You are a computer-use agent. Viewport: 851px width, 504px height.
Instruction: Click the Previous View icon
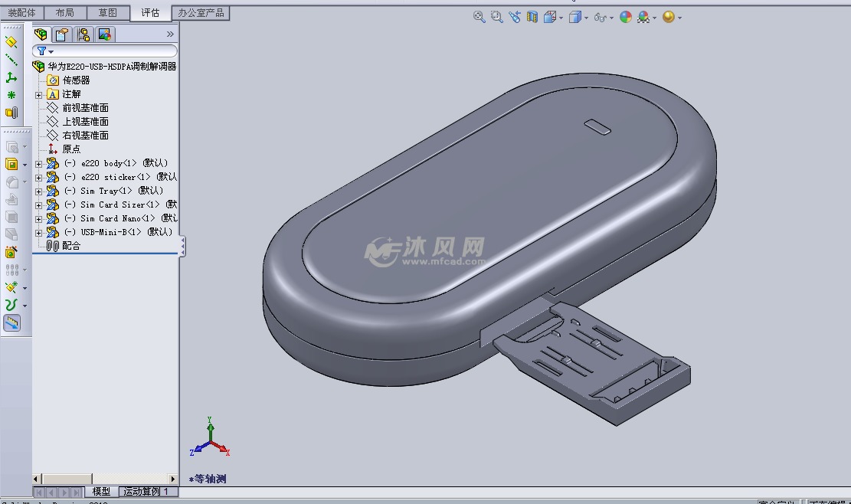pyautogui.click(x=515, y=17)
